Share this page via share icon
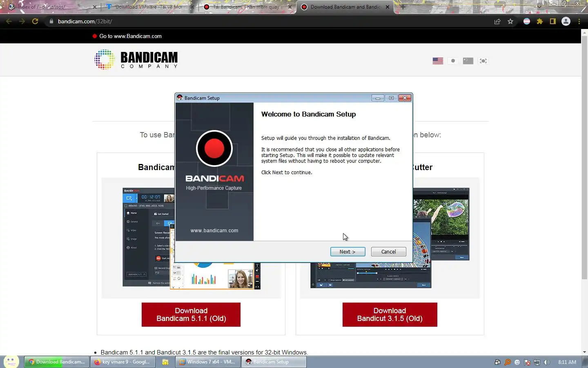Viewport: 588px width, 368px height. click(x=497, y=21)
